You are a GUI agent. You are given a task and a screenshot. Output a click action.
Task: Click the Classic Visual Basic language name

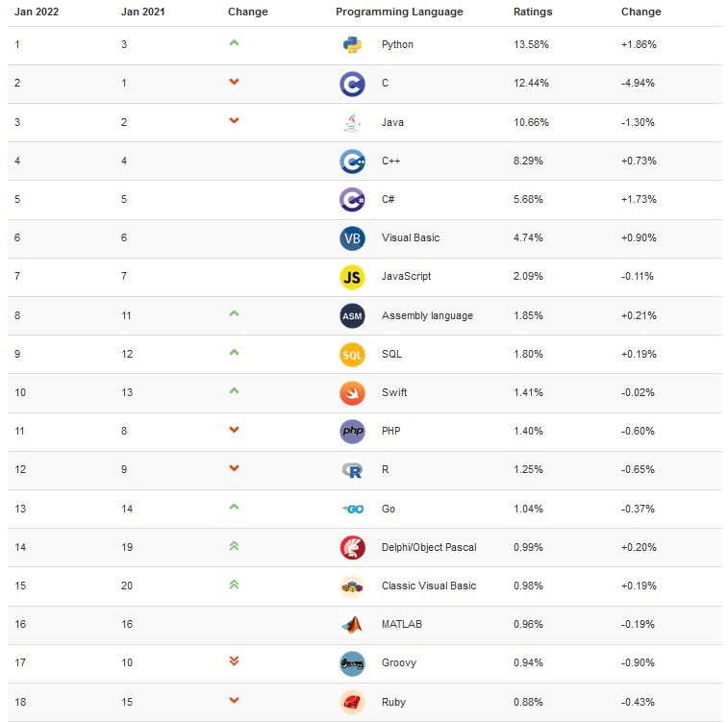[429, 586]
